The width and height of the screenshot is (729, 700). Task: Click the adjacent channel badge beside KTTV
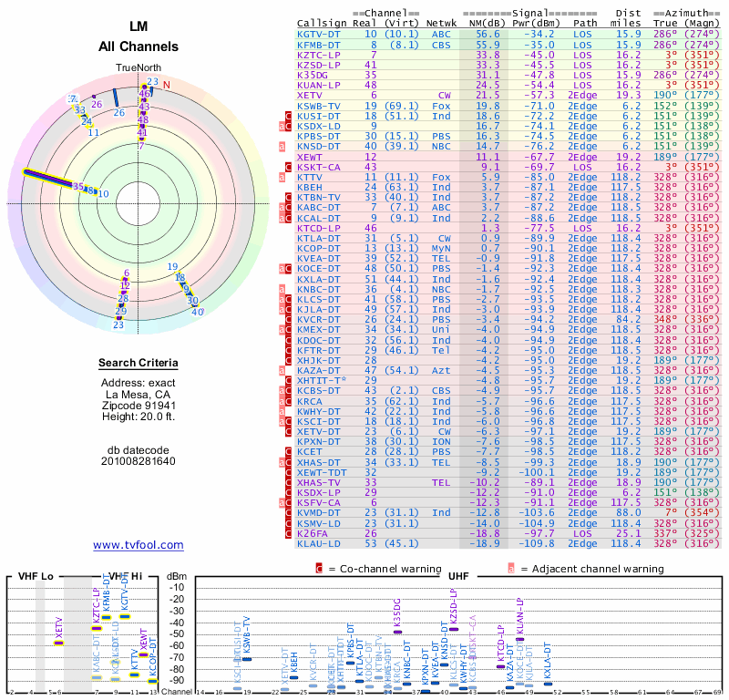point(282,177)
